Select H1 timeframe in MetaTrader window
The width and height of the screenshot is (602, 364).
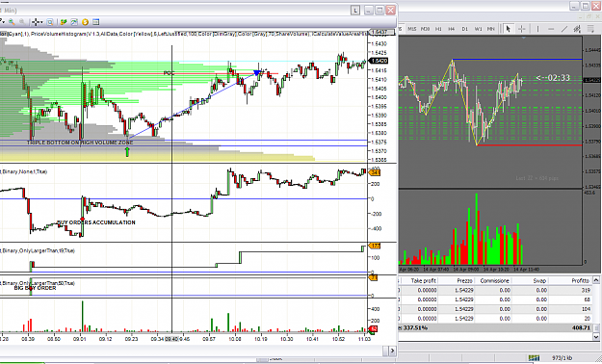(x=438, y=29)
